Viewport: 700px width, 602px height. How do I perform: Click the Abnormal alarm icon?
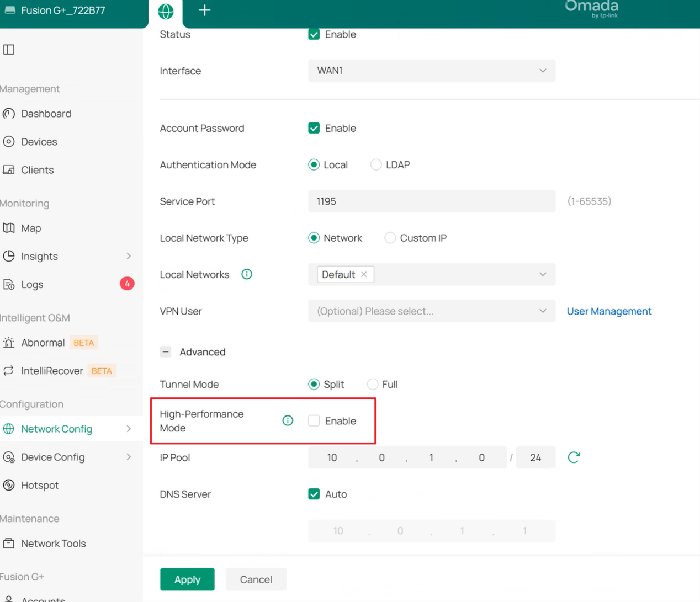9,343
